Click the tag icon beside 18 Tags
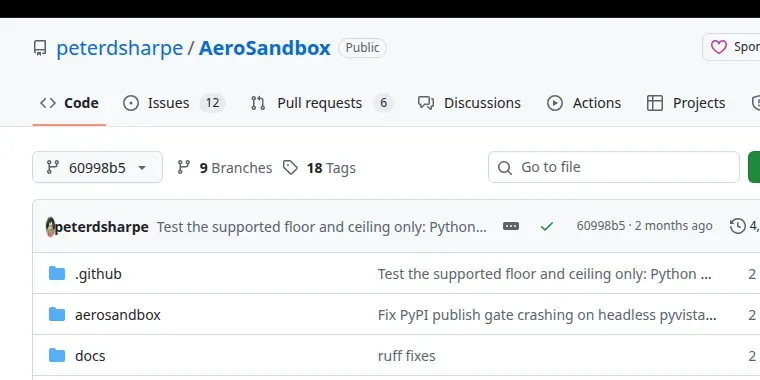 [290, 168]
